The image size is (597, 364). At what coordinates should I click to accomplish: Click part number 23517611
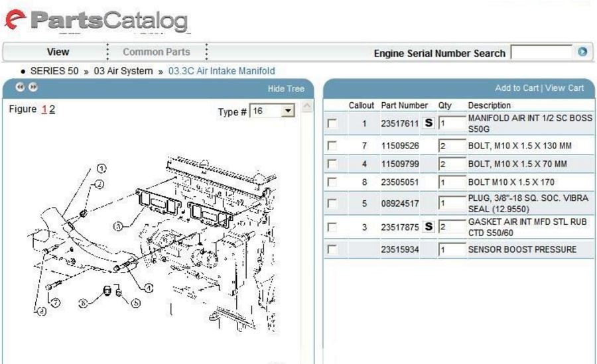tap(400, 123)
